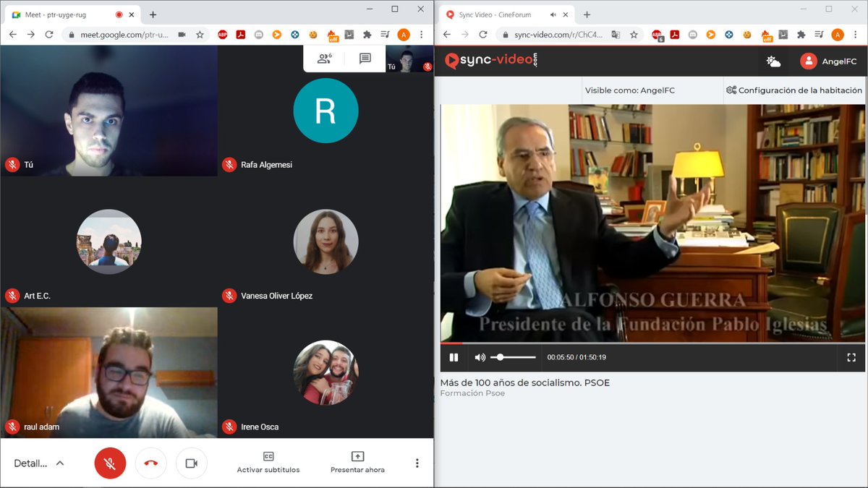Viewport: 868px width, 488px height.
Task: Open the AngelFC user account menu
Action: coord(829,61)
